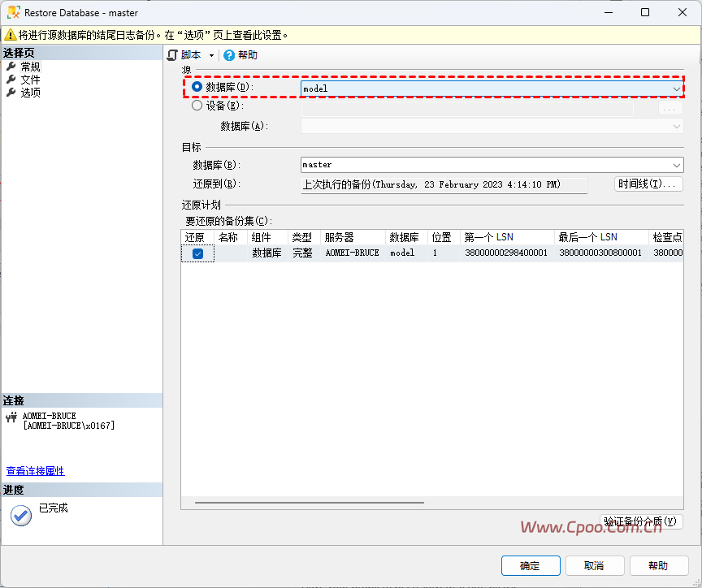
Task: Click wrench icon beside 文件 page
Action: pos(11,80)
